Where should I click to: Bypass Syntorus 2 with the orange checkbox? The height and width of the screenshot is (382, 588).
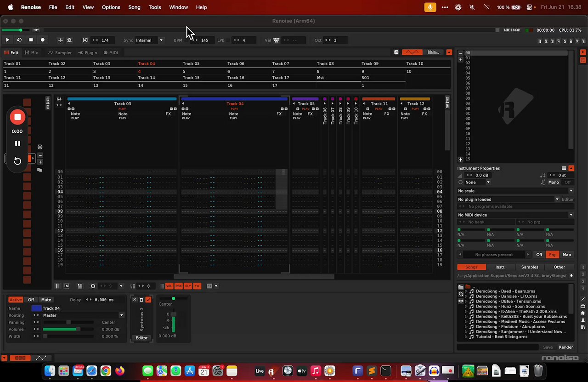click(148, 300)
